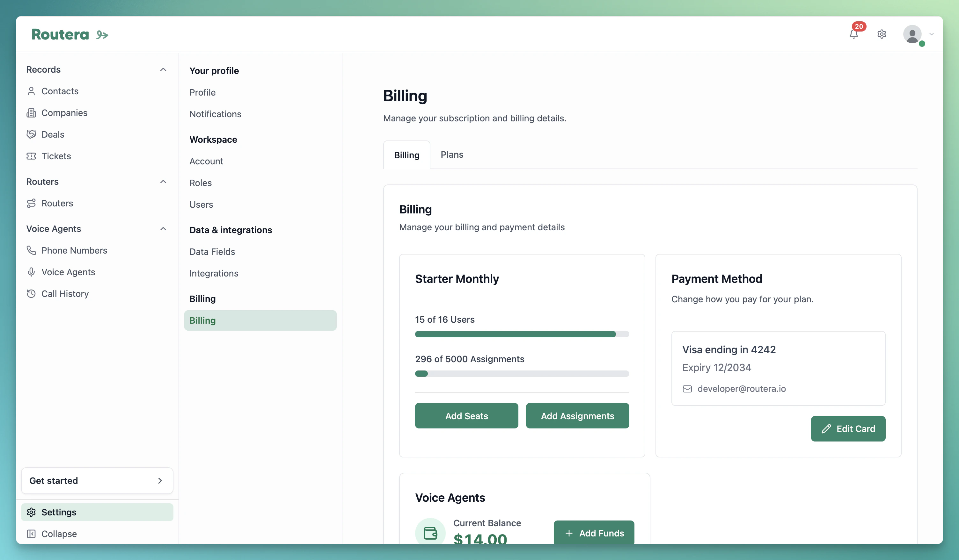This screenshot has width=959, height=560.
Task: Collapse the Voice Agents section chevron
Action: (163, 229)
